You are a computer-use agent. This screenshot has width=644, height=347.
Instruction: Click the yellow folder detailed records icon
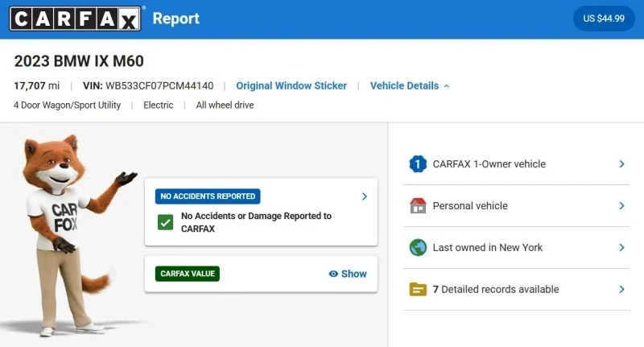[x=418, y=290]
